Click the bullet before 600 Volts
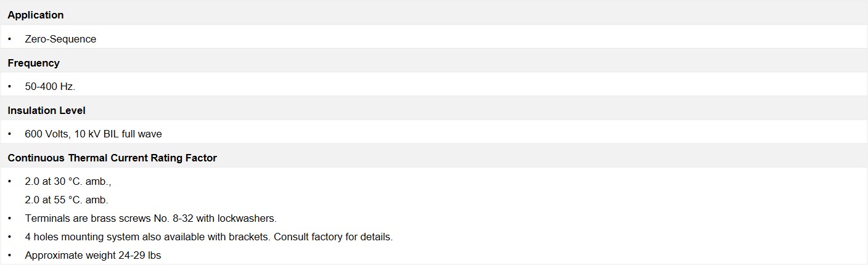868x268 pixels. pos(10,134)
